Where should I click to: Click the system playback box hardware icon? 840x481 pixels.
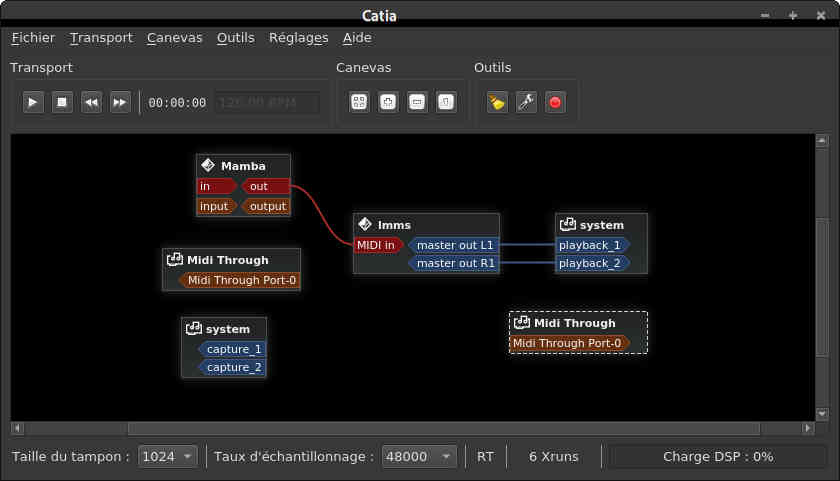[568, 224]
